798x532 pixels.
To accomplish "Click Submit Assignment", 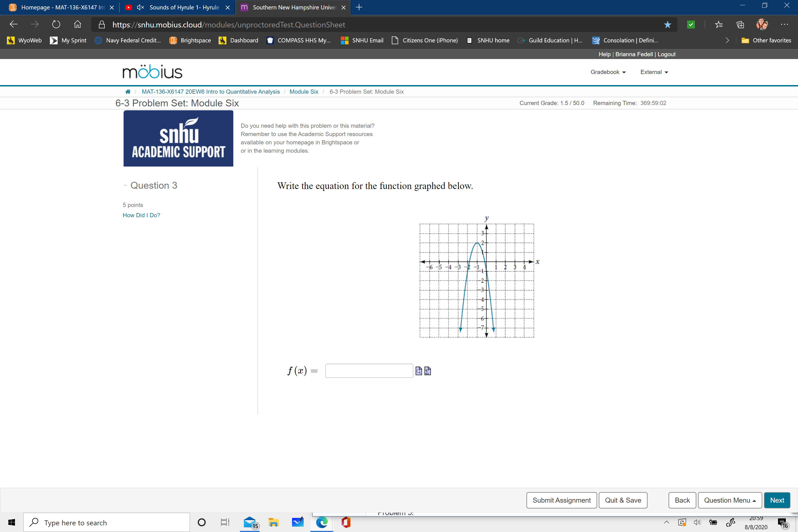I will pyautogui.click(x=561, y=500).
